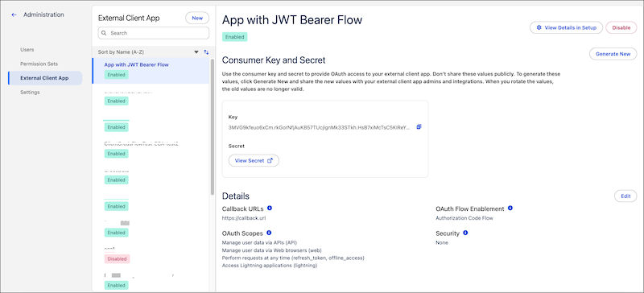Click the Security info icon
The height and width of the screenshot is (293, 644).
(465, 233)
